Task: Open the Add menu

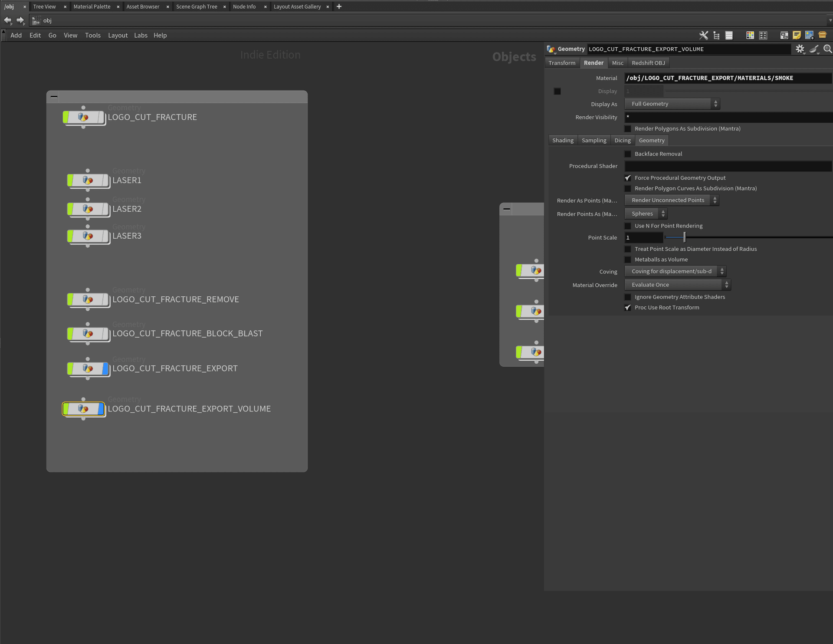Action: pyautogui.click(x=16, y=36)
